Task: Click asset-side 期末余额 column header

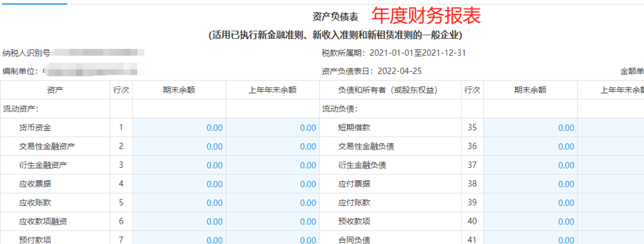Action: [179, 90]
